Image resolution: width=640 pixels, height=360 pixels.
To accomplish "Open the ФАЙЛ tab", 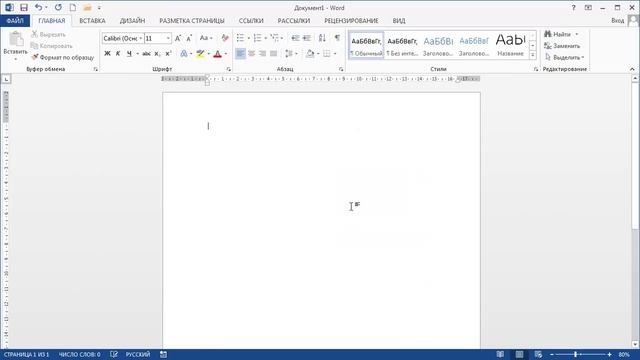I will point(15,20).
